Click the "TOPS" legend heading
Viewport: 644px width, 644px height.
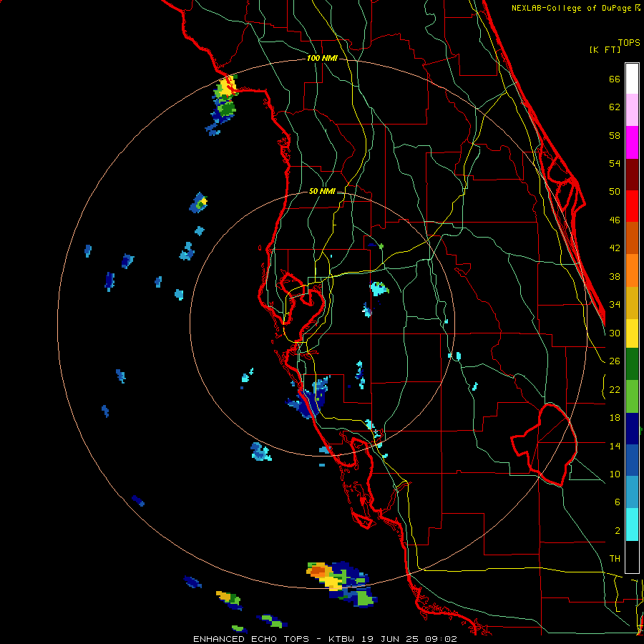click(x=629, y=43)
